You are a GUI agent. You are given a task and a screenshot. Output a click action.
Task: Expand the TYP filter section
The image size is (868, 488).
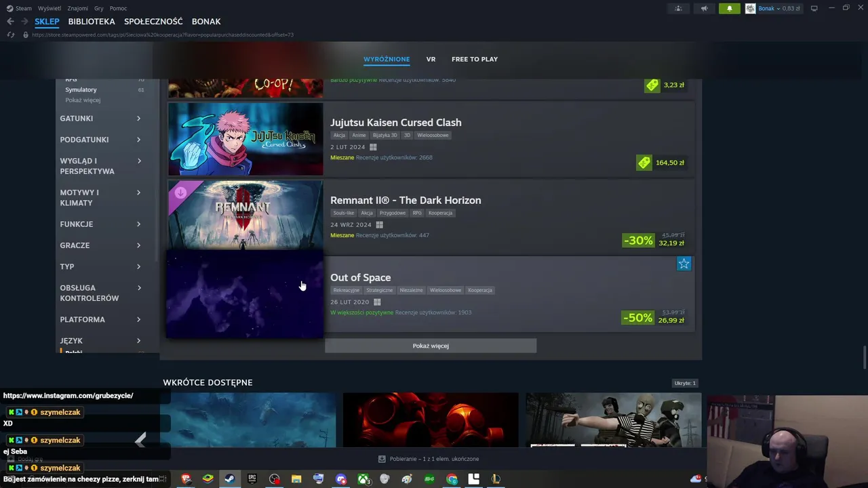coord(100,266)
